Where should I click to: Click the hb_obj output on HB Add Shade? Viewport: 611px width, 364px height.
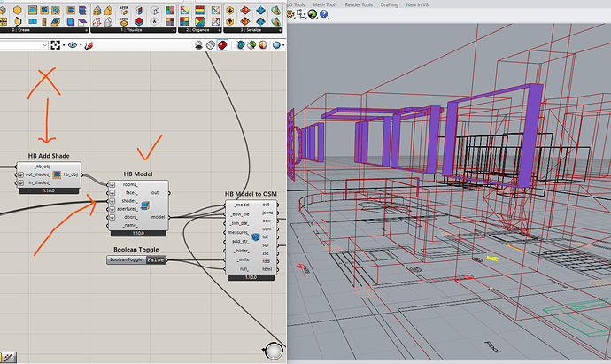71,174
